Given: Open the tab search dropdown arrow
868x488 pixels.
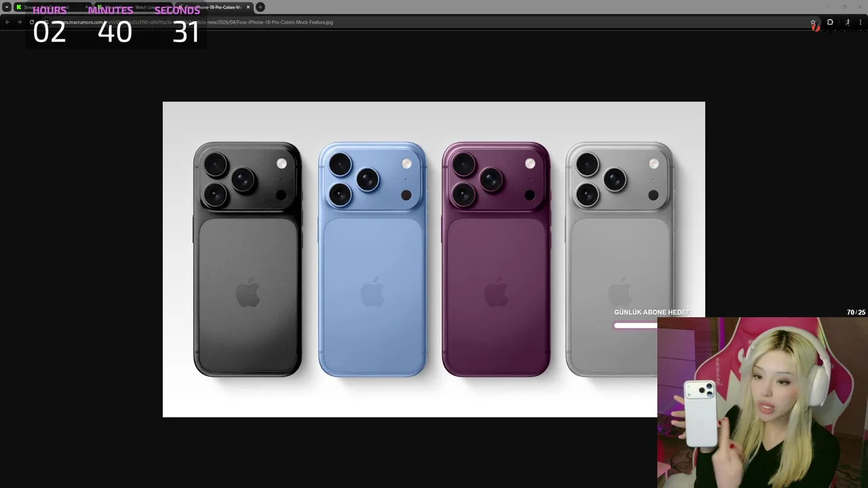Looking at the screenshot, I should tap(7, 7).
